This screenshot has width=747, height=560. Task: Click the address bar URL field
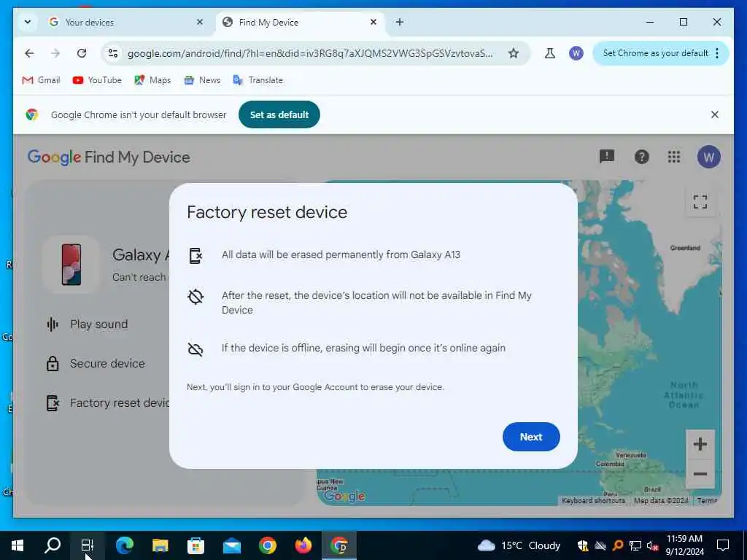pos(310,53)
